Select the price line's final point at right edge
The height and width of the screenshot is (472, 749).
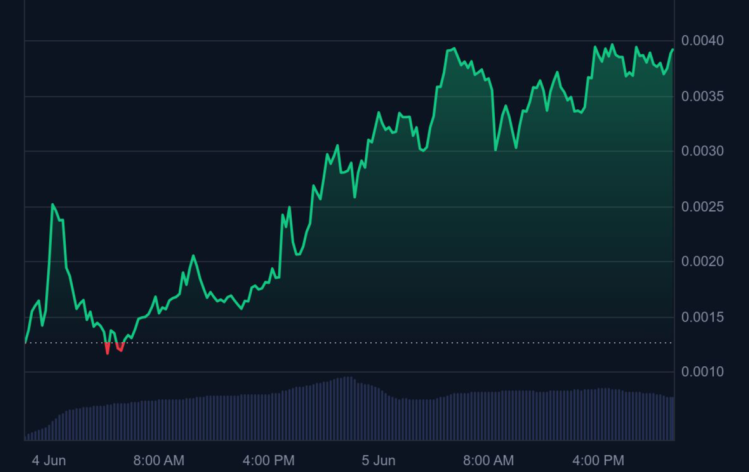point(673,49)
